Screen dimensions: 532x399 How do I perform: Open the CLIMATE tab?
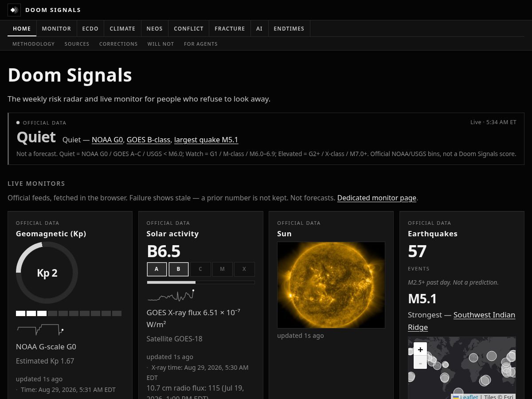tap(123, 28)
